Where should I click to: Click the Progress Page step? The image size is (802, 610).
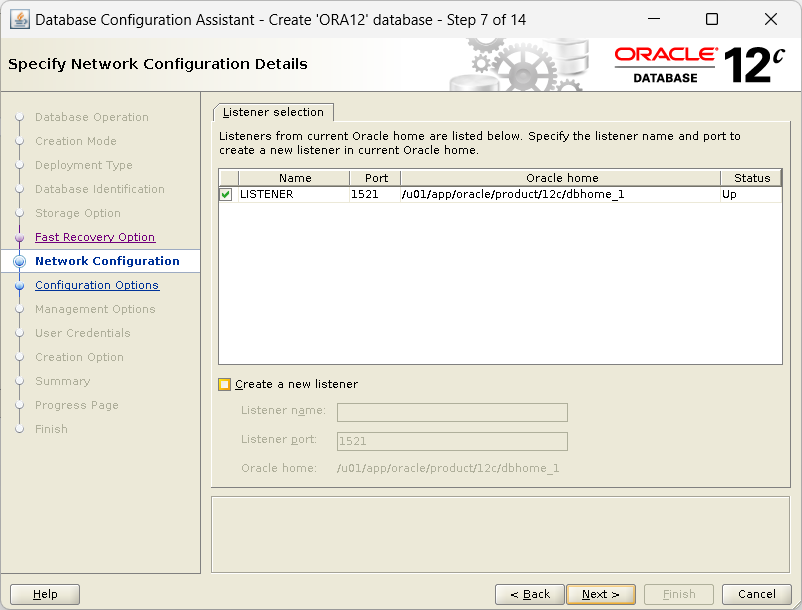point(77,405)
